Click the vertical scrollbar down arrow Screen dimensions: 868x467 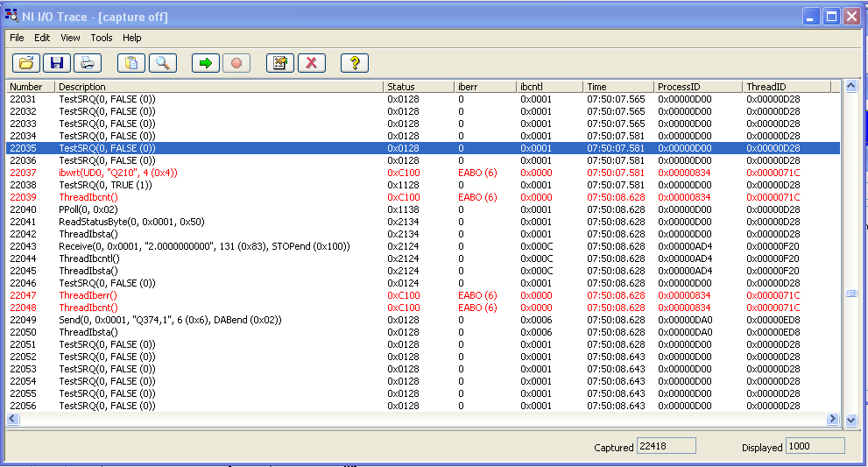tap(850, 420)
